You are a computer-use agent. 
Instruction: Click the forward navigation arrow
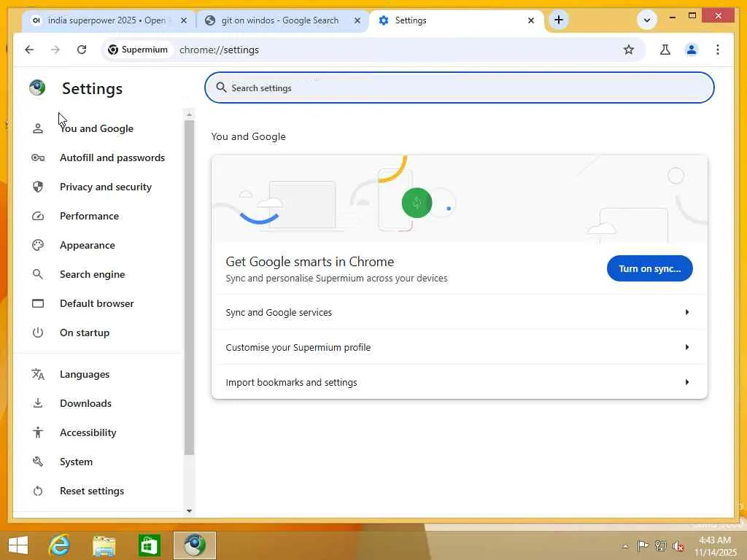tap(55, 50)
